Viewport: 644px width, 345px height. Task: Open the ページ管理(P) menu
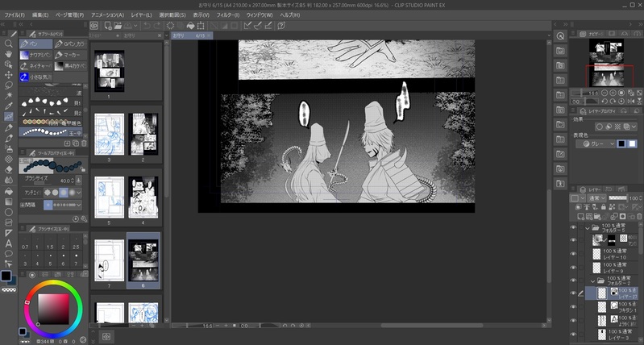(69, 15)
